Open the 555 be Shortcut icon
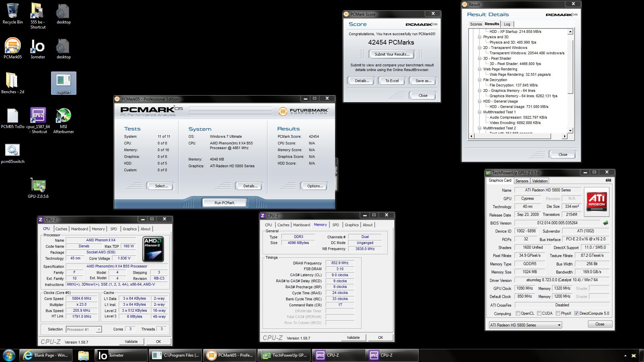Viewport: 644px width, 362px height. pos(38,16)
